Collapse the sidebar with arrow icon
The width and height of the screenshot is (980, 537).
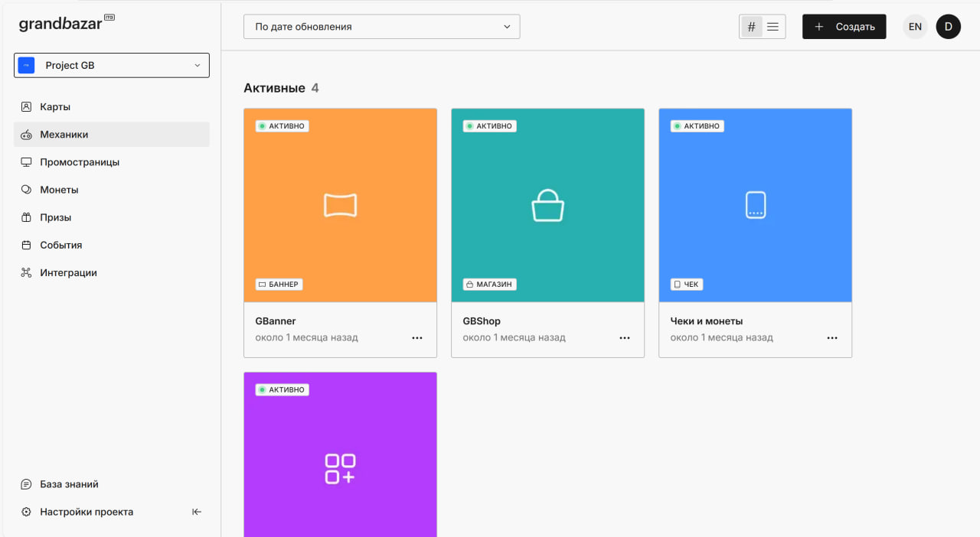pyautogui.click(x=197, y=512)
